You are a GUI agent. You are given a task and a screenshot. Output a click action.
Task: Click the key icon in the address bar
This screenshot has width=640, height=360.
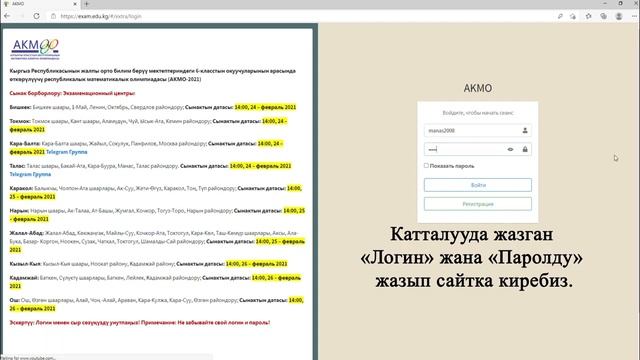(x=560, y=16)
